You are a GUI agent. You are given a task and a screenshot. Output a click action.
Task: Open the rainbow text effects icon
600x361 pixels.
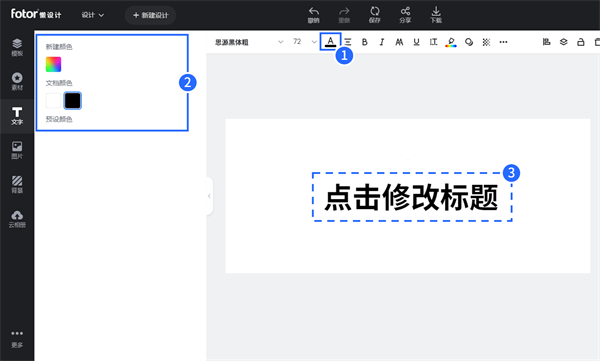pyautogui.click(x=451, y=42)
